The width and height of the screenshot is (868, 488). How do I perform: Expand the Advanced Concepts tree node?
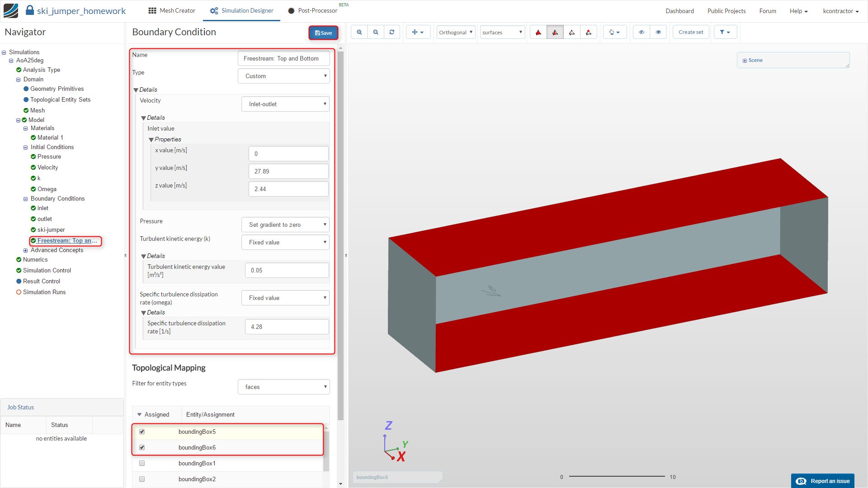coord(26,250)
